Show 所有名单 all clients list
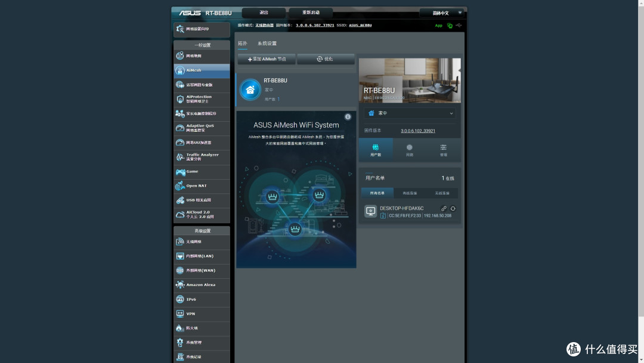This screenshot has width=644, height=363. tap(377, 193)
